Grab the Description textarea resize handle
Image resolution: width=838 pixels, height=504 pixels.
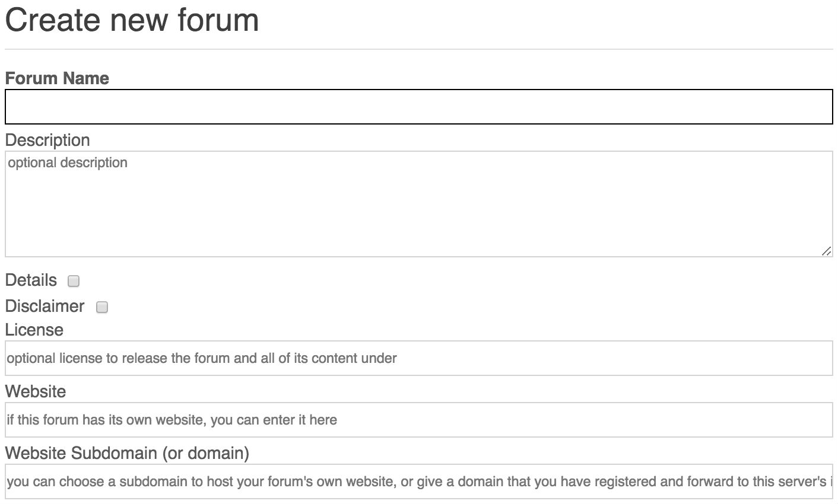(x=826, y=251)
